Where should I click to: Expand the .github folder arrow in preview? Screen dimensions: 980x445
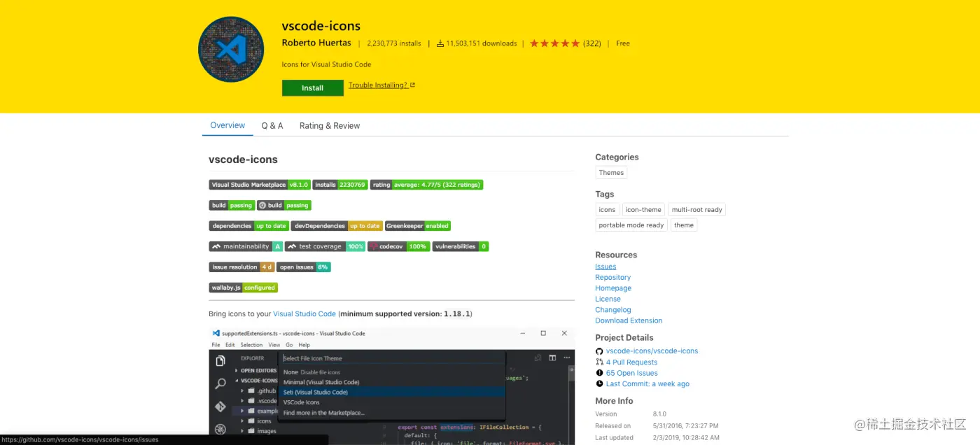pyautogui.click(x=243, y=391)
